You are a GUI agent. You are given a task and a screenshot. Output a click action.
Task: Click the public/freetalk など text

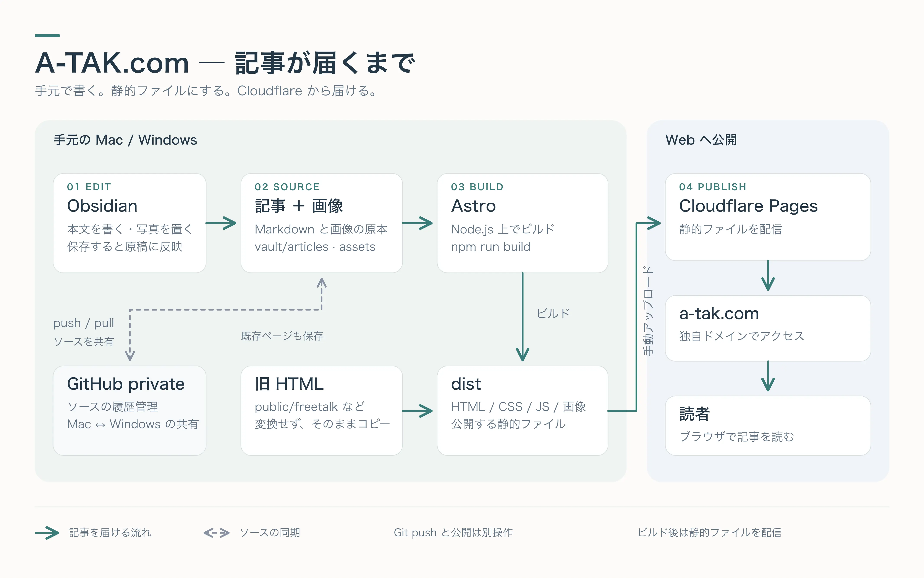pyautogui.click(x=310, y=407)
